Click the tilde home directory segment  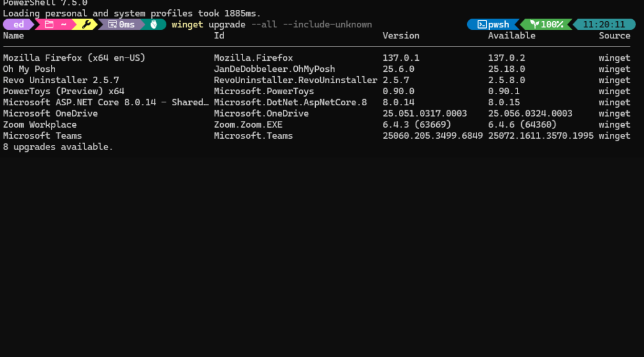tap(64, 25)
